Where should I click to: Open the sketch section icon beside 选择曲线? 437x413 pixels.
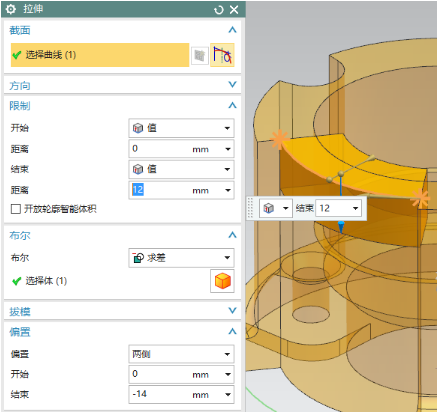[200, 55]
